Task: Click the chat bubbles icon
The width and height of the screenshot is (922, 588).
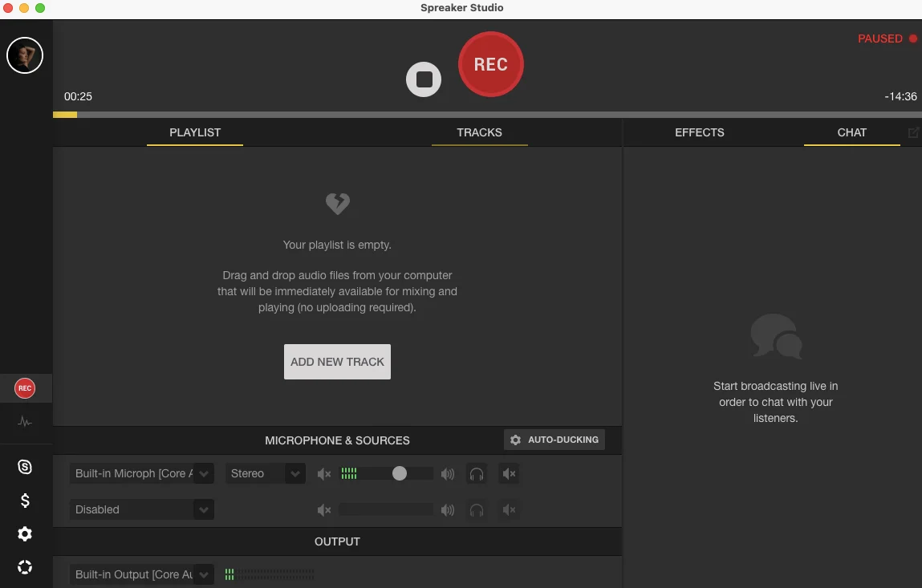Action: point(776,336)
